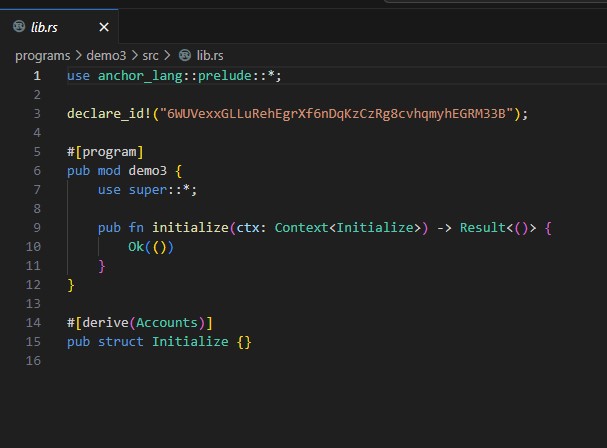Click pink closing brace on line 11
The width and height of the screenshot is (607, 448).
click(102, 266)
